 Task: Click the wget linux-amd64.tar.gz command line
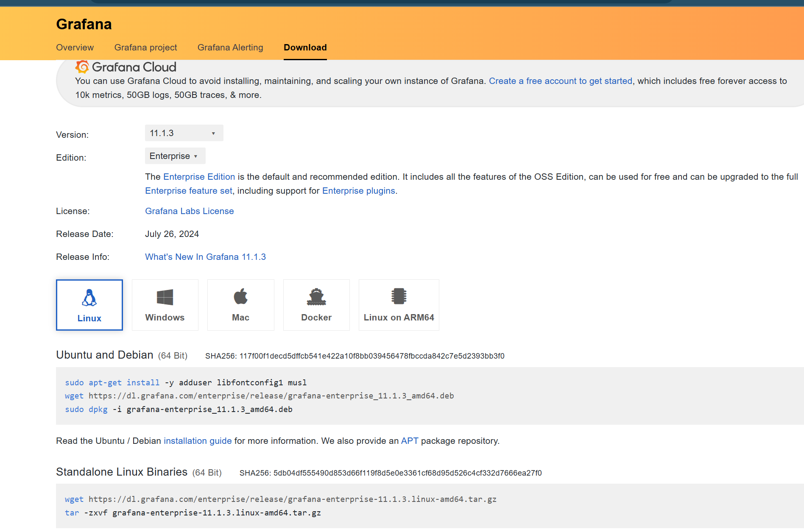coord(280,499)
